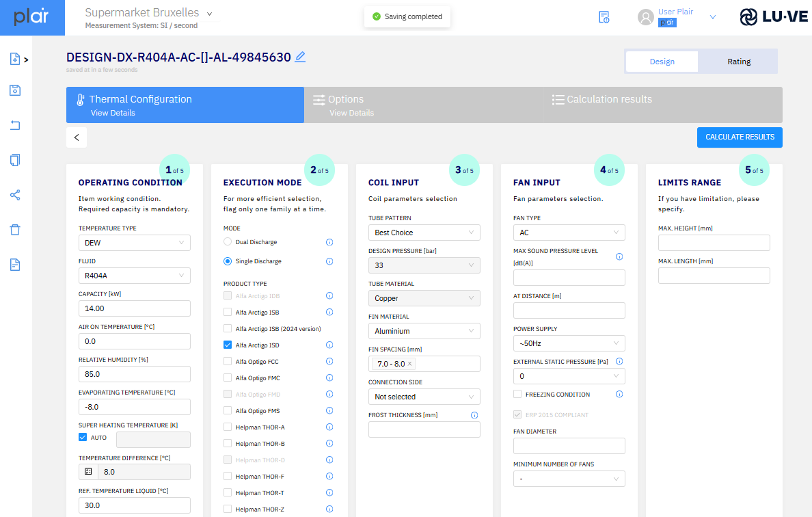Open the document info icon in header
This screenshot has height=517, width=812.
click(604, 17)
